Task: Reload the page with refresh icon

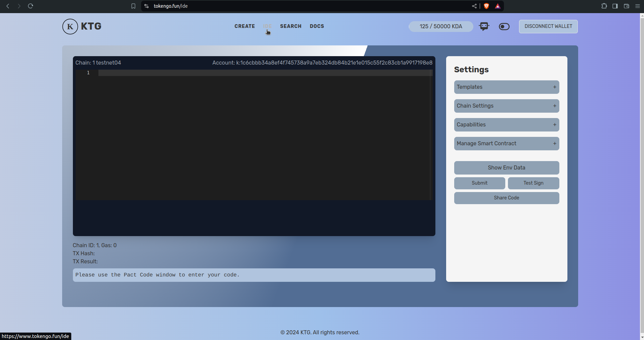Action: coord(30,6)
